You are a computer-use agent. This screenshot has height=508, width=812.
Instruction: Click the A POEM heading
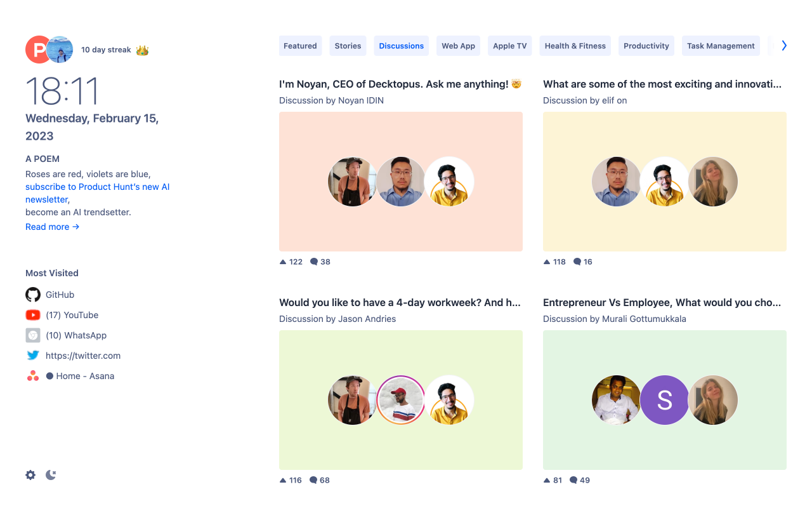43,159
